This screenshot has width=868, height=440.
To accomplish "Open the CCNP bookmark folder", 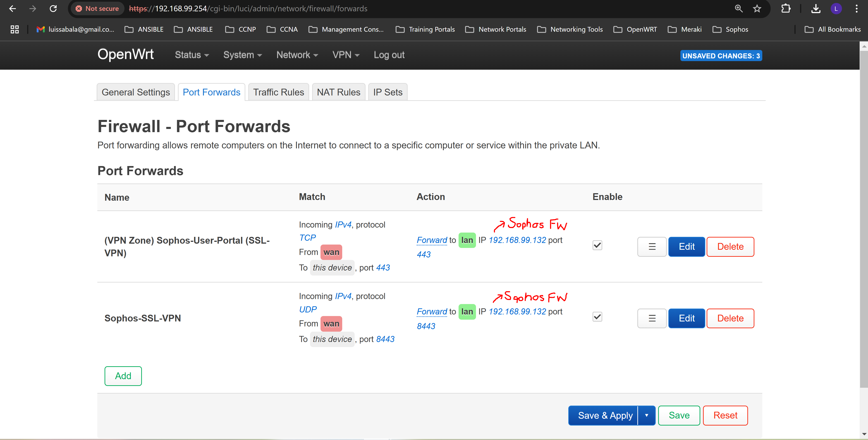I will point(241,29).
